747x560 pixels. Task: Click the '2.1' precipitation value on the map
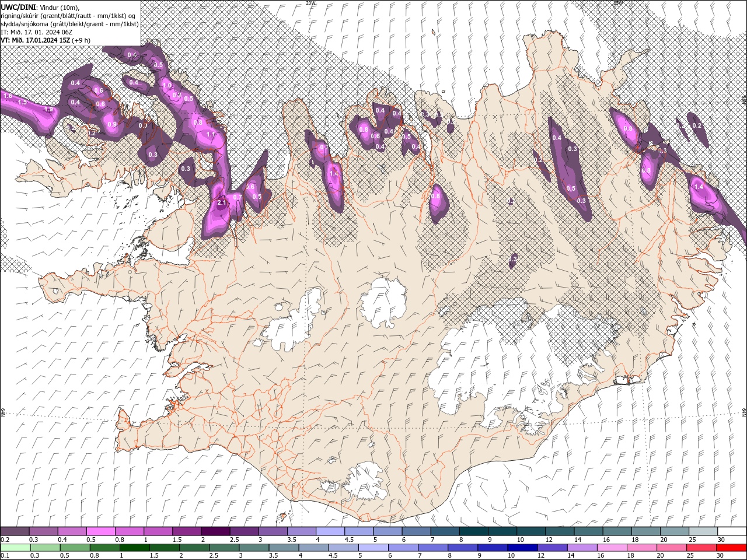click(222, 203)
